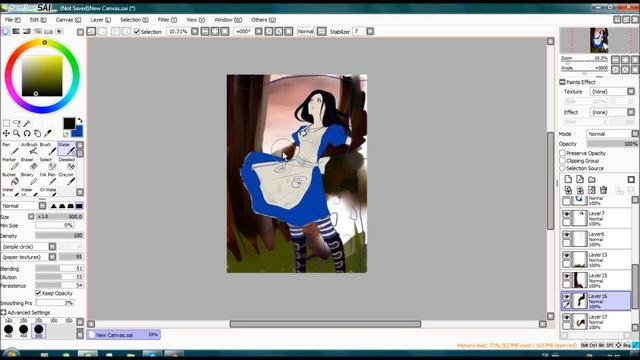
Task: Choose the Deselect pen tool
Action: (67, 164)
